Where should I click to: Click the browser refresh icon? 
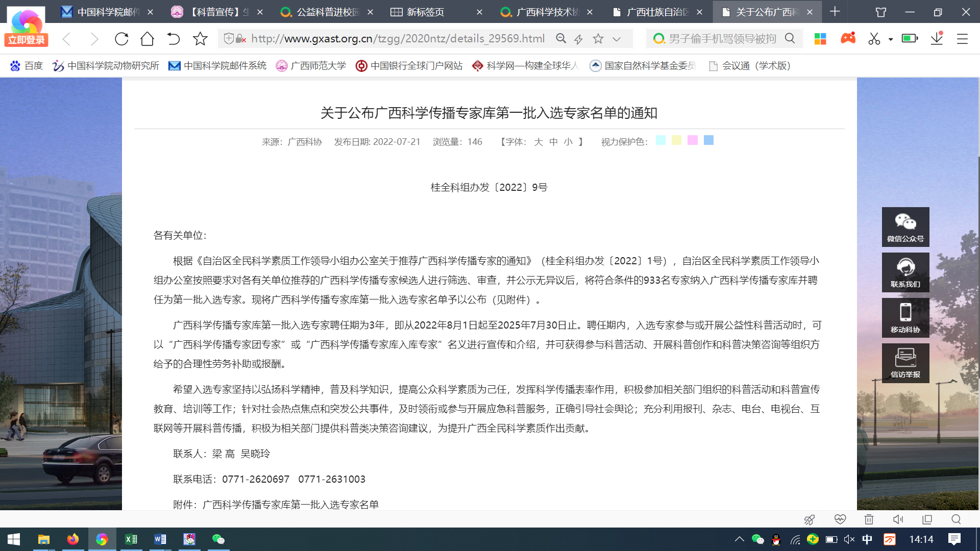(121, 39)
